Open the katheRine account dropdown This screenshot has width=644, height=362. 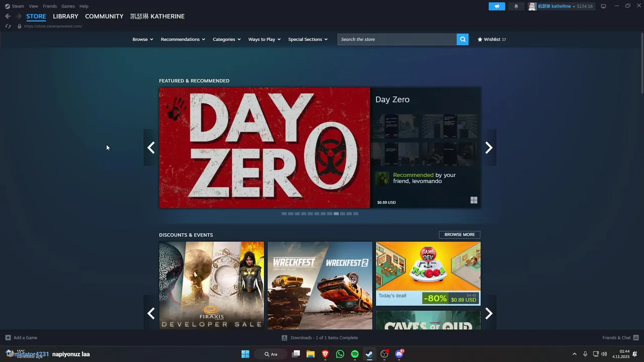556,6
